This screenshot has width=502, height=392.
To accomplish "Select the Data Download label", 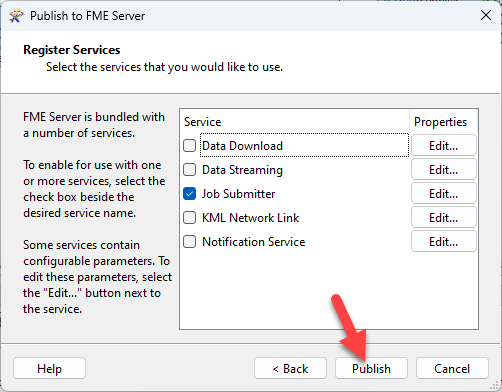I will click(x=242, y=146).
